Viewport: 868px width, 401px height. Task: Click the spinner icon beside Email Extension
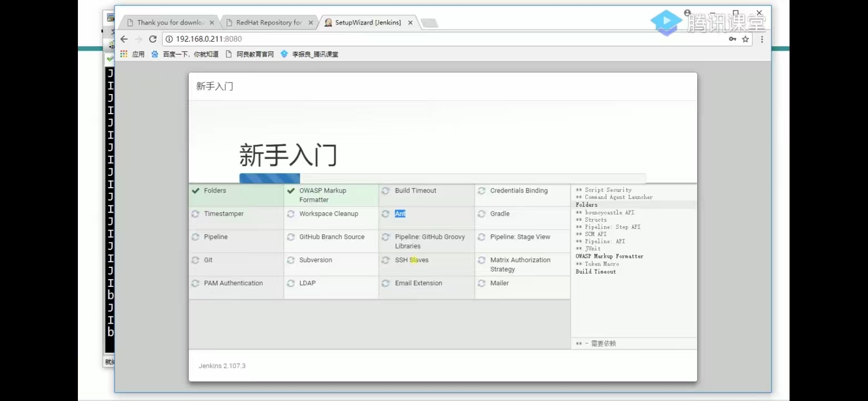pos(386,283)
